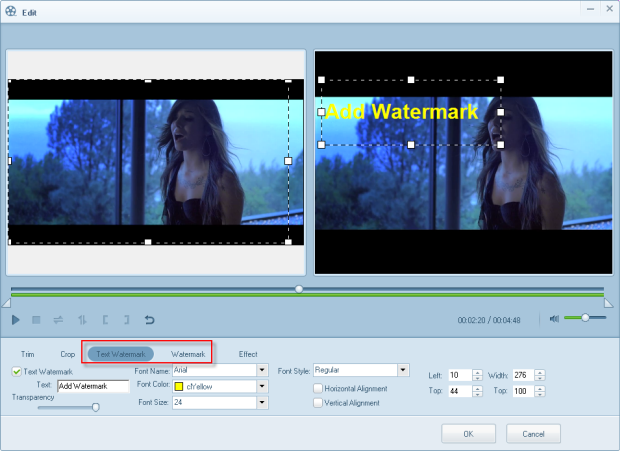Open the Font Style dropdown
620x451 pixels.
(403, 370)
